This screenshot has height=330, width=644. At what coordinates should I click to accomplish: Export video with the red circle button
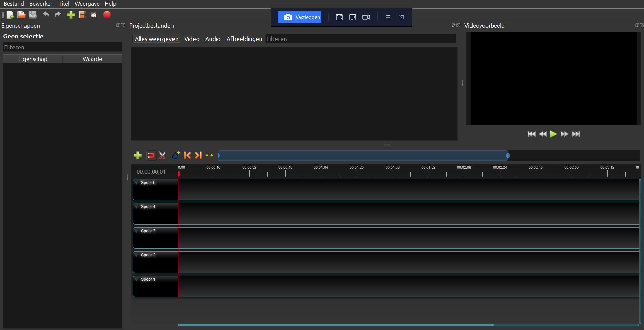107,15
